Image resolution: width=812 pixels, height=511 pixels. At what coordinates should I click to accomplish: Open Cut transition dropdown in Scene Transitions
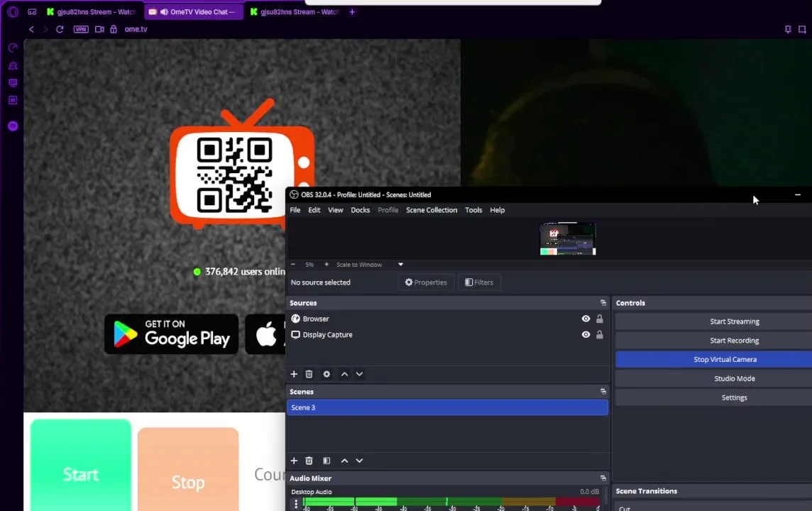[713, 507]
